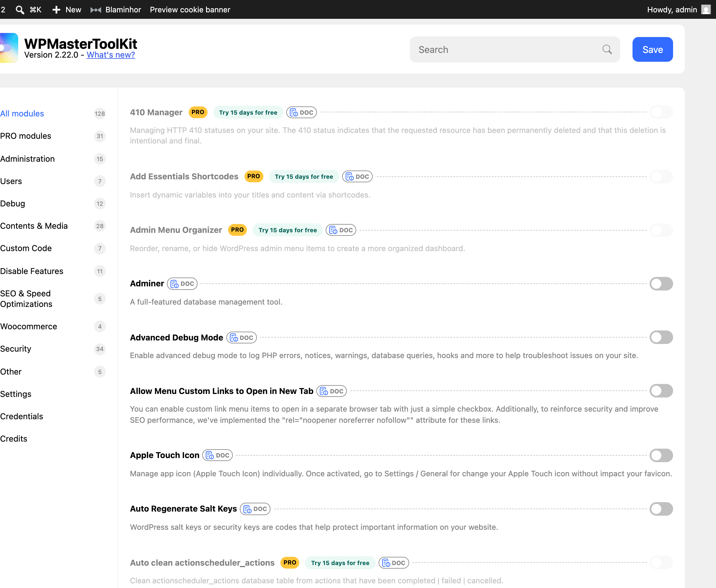Image resolution: width=716 pixels, height=588 pixels.
Task: Open DOC for Advanced Debug Mode
Action: [x=241, y=337]
